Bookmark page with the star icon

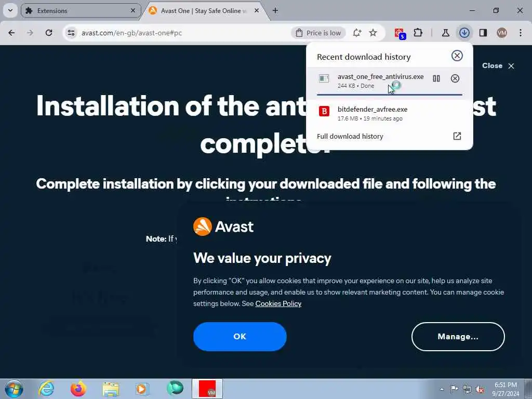pos(373,33)
